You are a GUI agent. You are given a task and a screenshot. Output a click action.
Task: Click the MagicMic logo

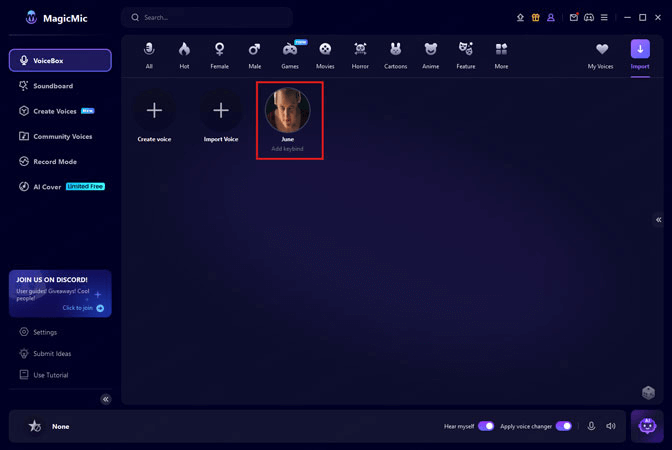[56, 18]
